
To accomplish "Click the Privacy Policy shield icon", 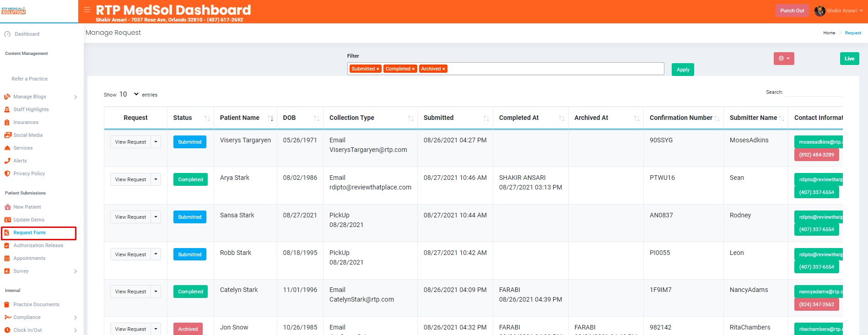I will (x=7, y=173).
